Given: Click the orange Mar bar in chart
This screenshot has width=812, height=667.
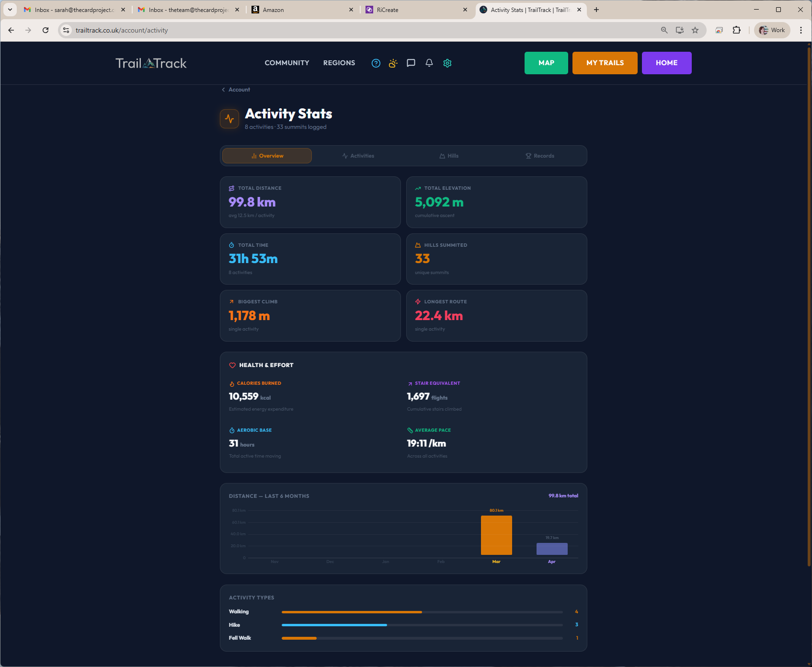Looking at the screenshot, I should [x=496, y=535].
